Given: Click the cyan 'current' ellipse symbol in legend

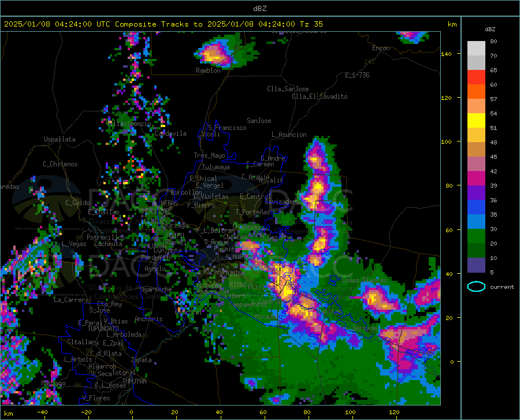Looking at the screenshot, I should pos(476,287).
